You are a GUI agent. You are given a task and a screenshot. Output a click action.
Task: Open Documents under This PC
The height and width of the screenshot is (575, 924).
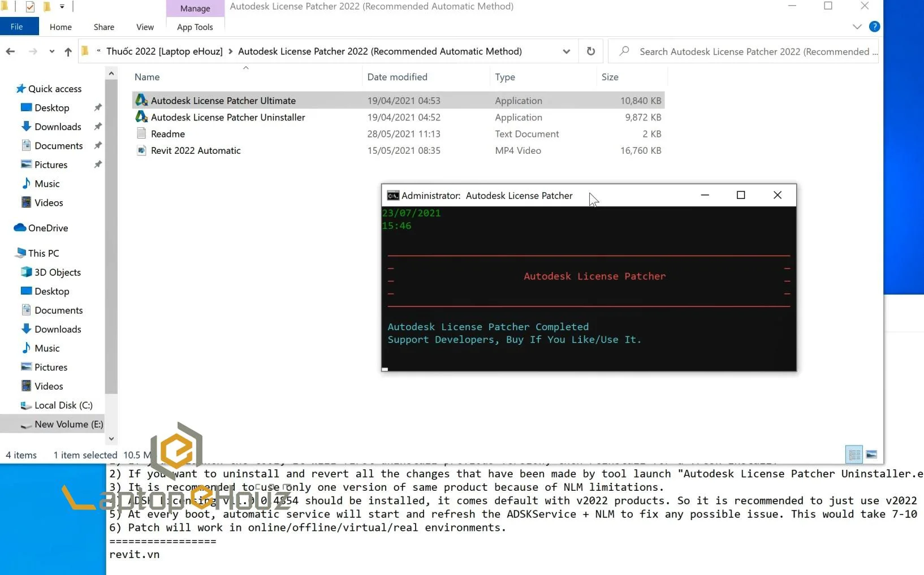pos(58,310)
